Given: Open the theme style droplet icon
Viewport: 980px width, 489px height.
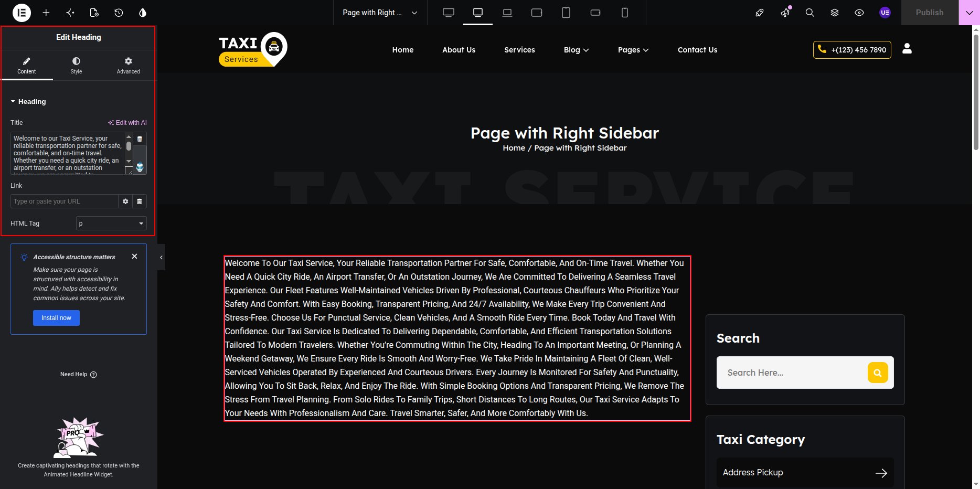Looking at the screenshot, I should coord(143,13).
